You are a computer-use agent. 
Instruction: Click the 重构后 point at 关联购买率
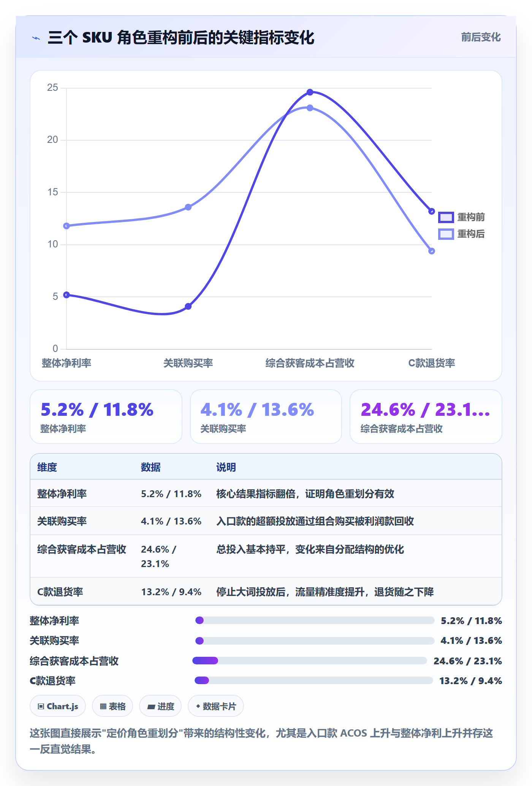coord(188,207)
